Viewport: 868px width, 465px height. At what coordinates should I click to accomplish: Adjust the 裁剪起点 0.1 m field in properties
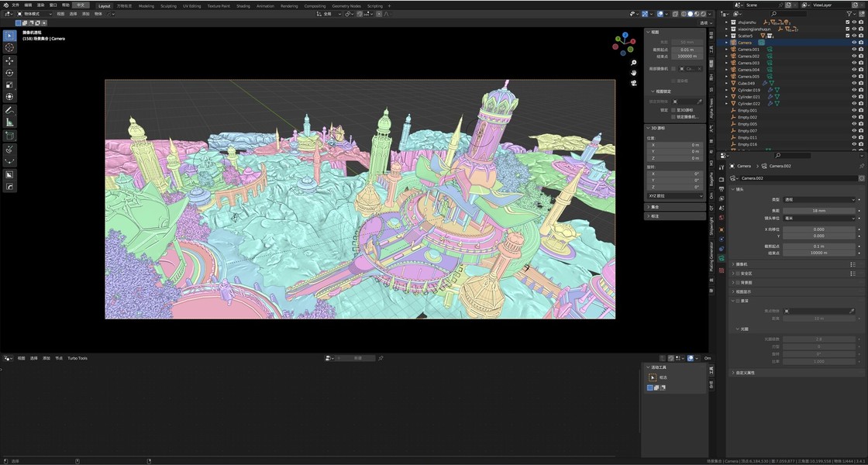[x=818, y=246]
